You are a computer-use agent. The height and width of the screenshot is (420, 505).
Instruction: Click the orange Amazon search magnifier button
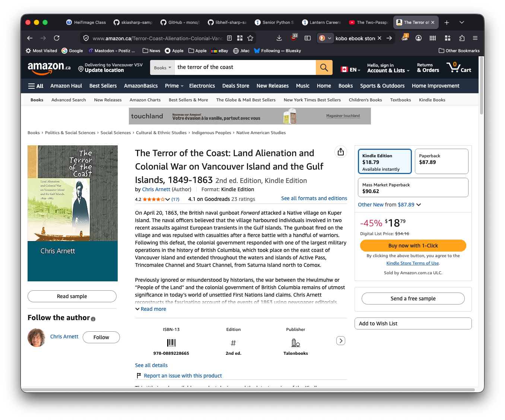tap(324, 67)
